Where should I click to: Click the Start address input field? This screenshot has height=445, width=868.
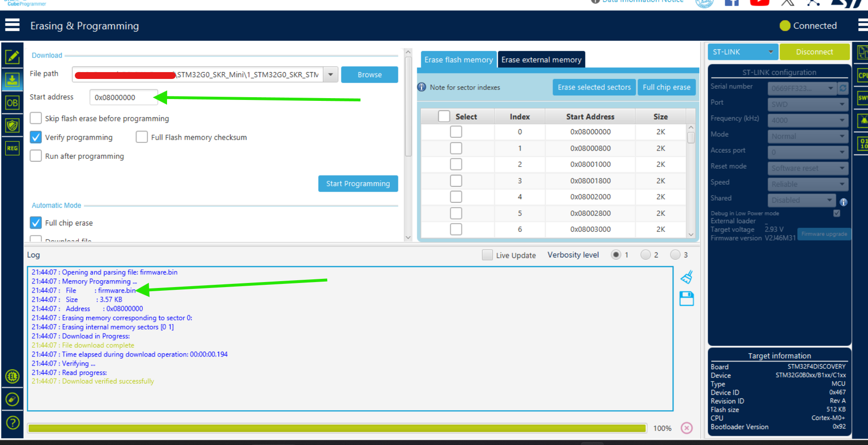click(x=124, y=97)
